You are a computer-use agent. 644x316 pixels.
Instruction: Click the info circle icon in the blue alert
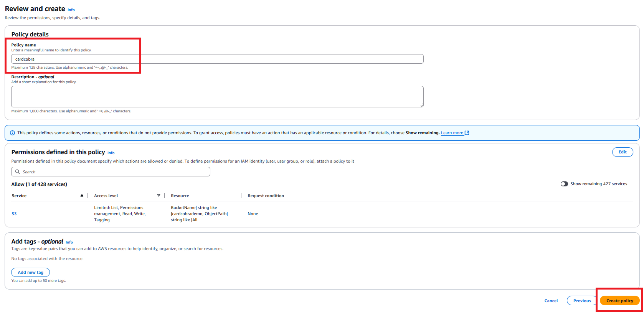tap(12, 133)
